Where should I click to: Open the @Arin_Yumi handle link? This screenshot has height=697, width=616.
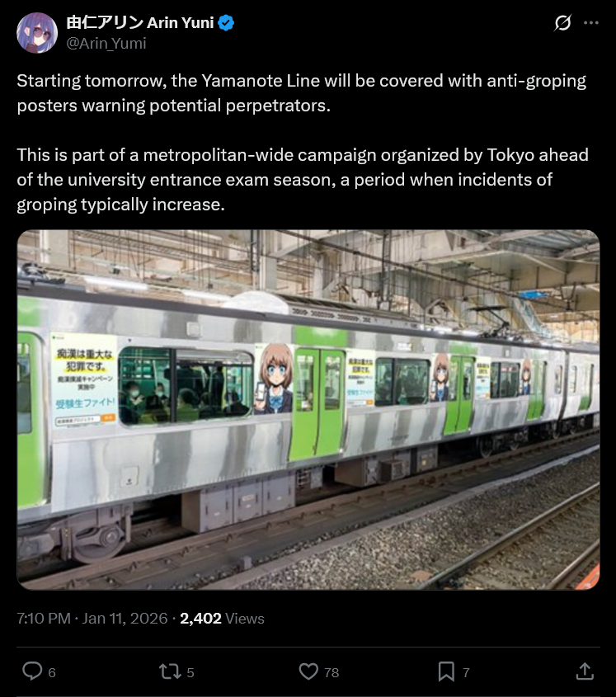(x=106, y=44)
